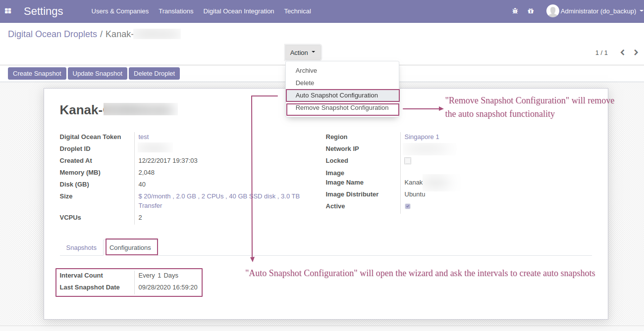Click the Droplet ID label
Viewport: 644px width, 331px height.
tap(75, 149)
